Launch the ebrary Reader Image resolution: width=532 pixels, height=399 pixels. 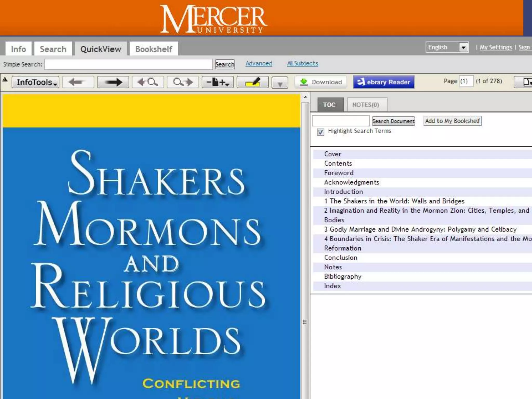pos(383,82)
